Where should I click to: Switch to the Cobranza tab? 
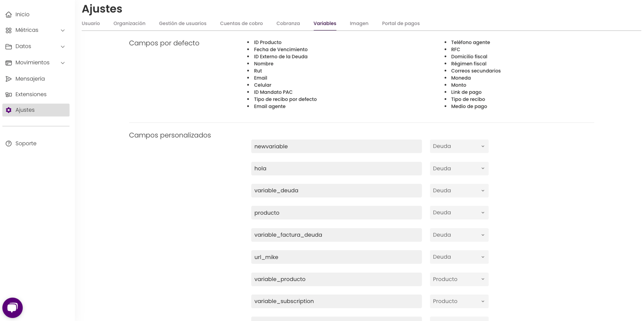pos(288,24)
